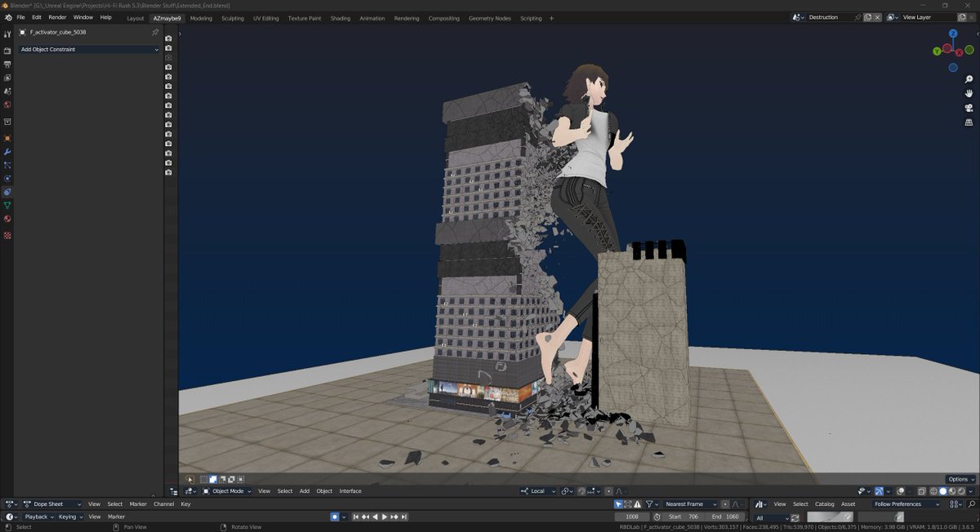This screenshot has height=532, width=980.
Task: Open the Output properties tab
Action: [7, 64]
